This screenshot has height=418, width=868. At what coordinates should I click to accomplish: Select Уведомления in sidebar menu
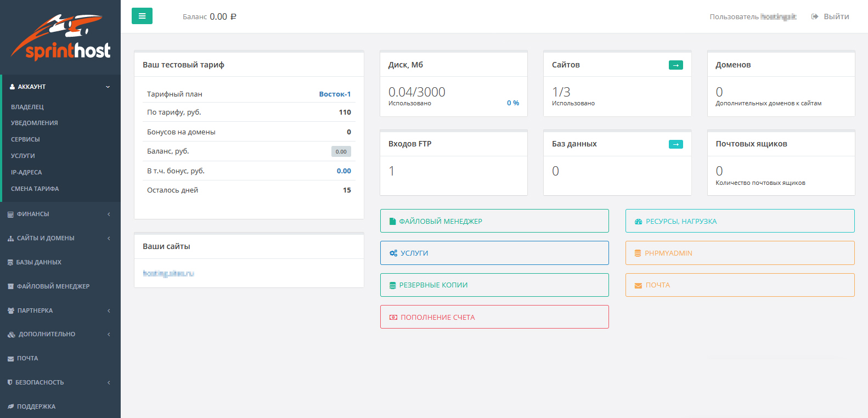coord(35,123)
